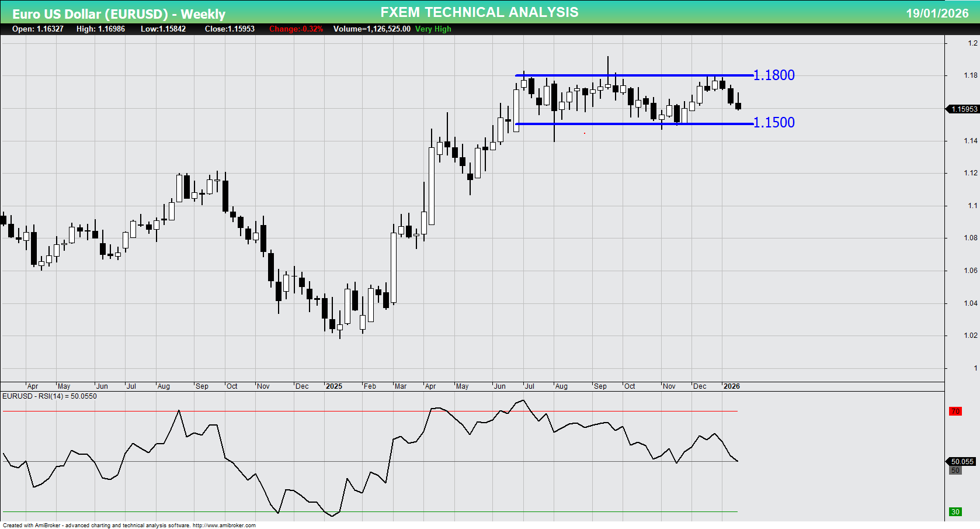Click the 1.18 mark on price scale
The height and width of the screenshot is (529, 980).
point(969,75)
